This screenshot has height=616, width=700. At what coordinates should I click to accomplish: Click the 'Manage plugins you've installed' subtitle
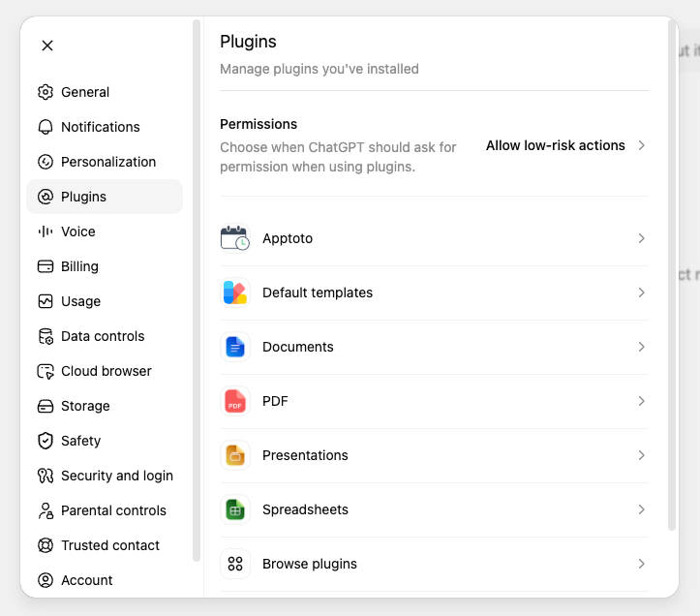pyautogui.click(x=320, y=69)
